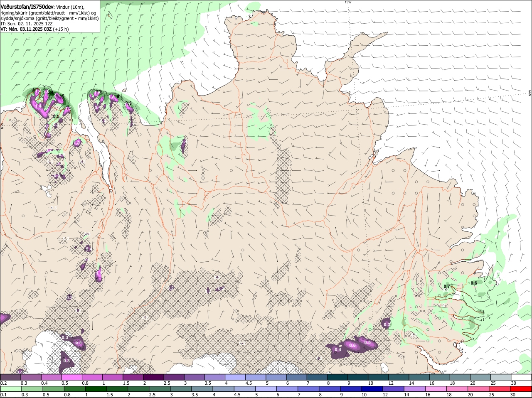Pick the dusky purple 0.2 swatch, upper scale
This screenshot has width=532, height=398.
10,377
